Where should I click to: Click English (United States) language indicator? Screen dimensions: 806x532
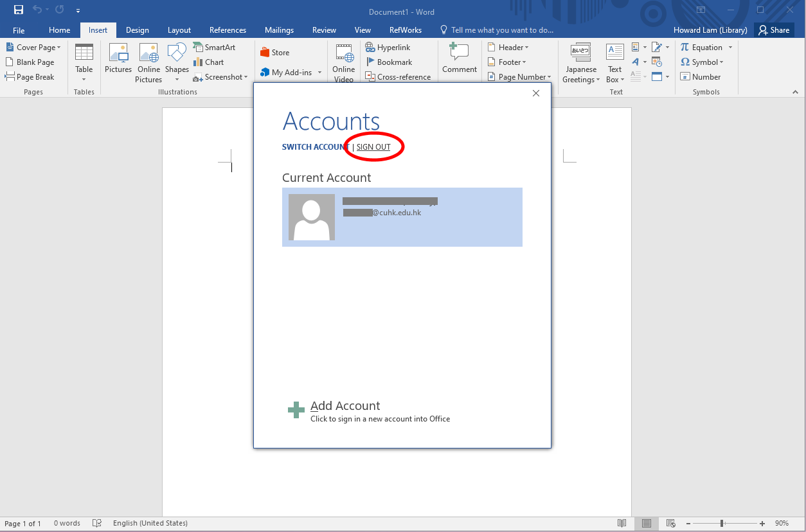[x=150, y=524]
